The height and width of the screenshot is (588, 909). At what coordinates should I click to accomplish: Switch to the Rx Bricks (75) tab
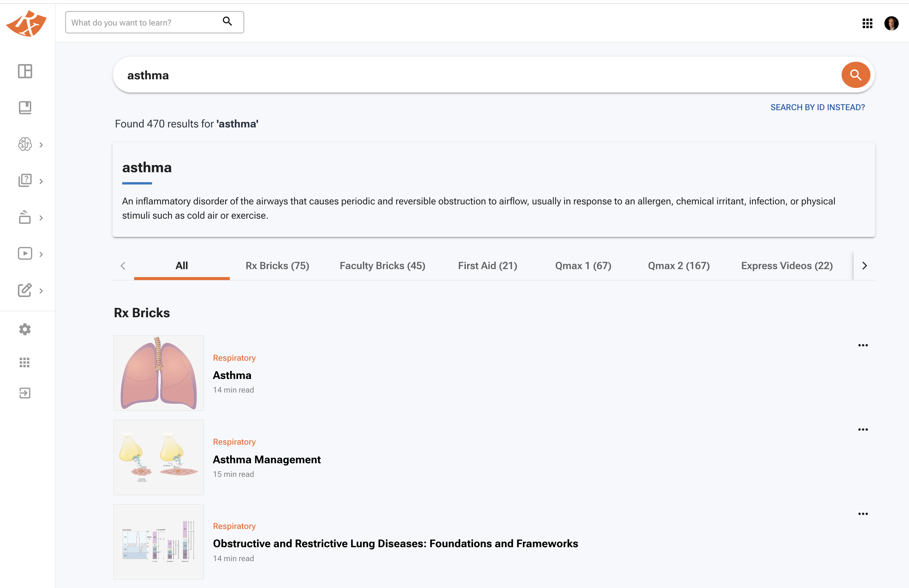pos(277,265)
